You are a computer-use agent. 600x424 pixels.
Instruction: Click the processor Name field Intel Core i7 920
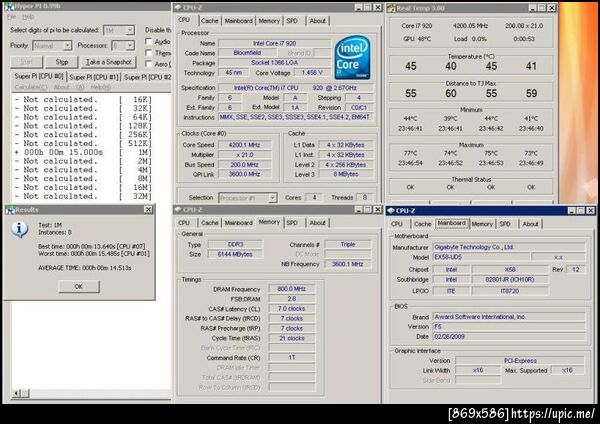click(x=274, y=43)
